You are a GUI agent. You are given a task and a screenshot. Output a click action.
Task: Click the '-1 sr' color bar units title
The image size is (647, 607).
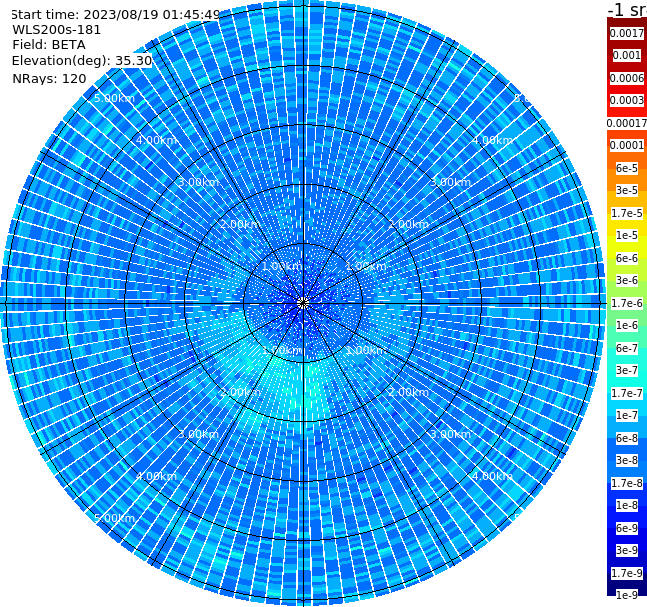[x=627, y=9]
